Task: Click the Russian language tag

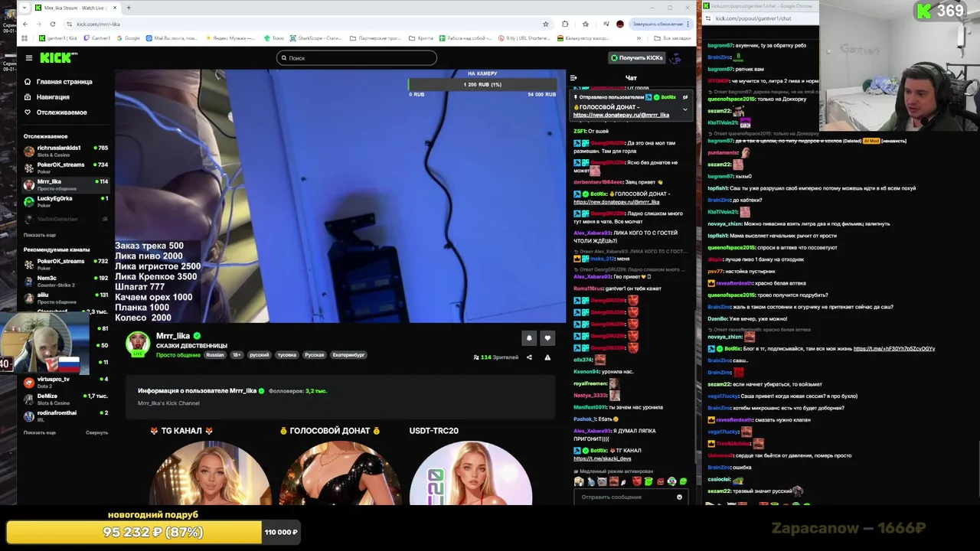Action: [x=215, y=355]
